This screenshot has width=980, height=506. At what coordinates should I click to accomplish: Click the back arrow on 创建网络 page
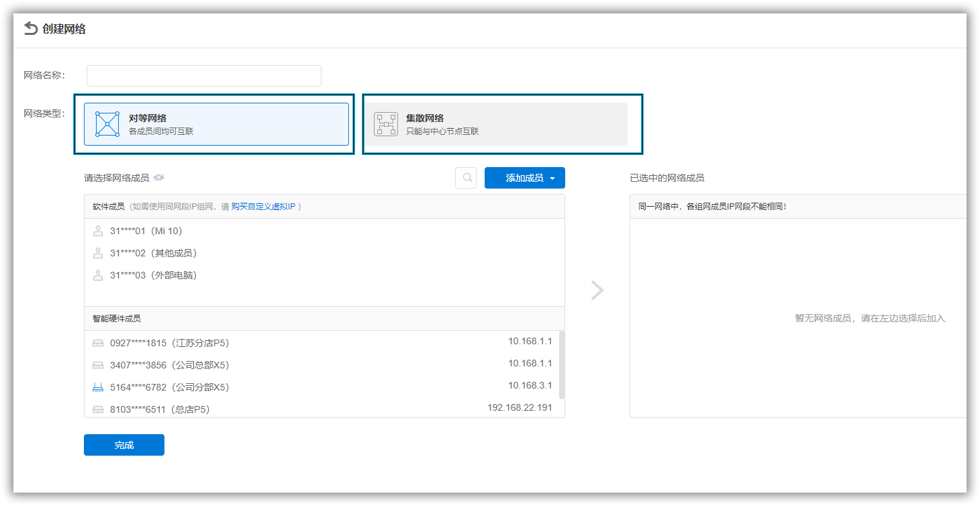coord(28,28)
